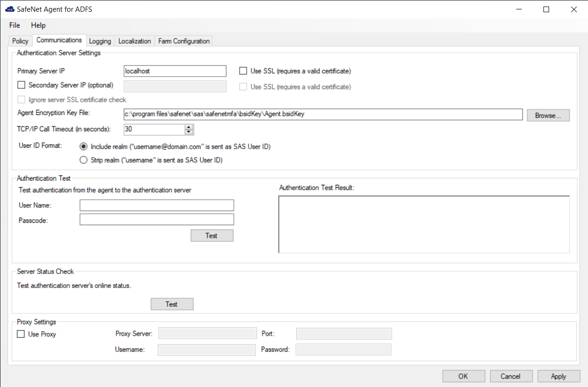Switch to the Policy tab
Viewport: 588px width, 387px height.
[x=20, y=41]
